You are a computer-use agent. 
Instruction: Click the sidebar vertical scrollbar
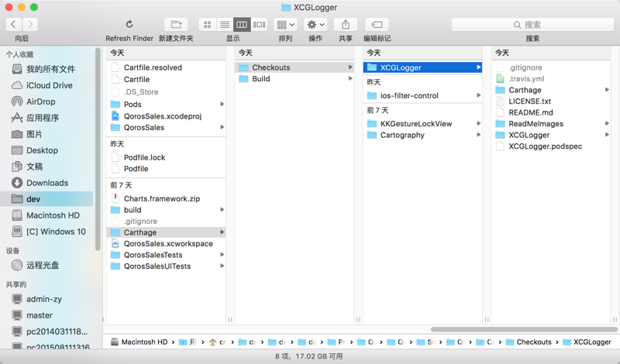[x=98, y=149]
